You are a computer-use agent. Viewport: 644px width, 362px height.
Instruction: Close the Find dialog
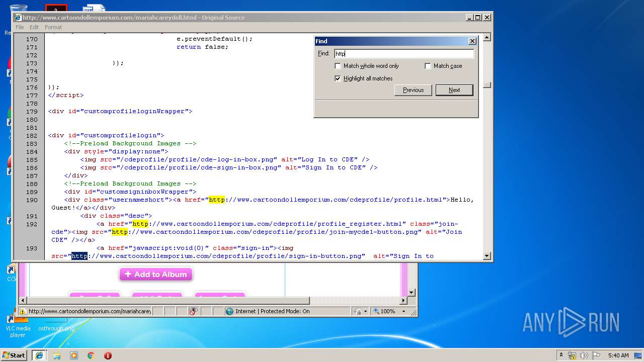point(472,41)
